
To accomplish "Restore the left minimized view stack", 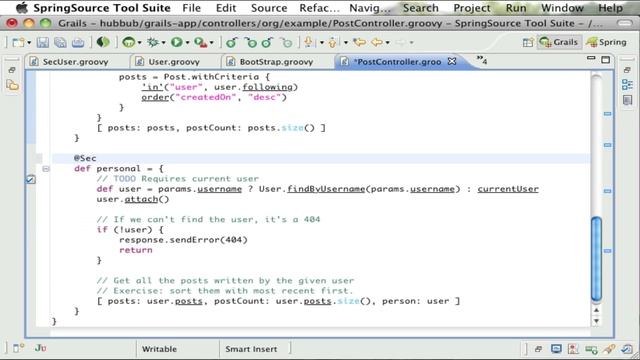I will pos(12,70).
